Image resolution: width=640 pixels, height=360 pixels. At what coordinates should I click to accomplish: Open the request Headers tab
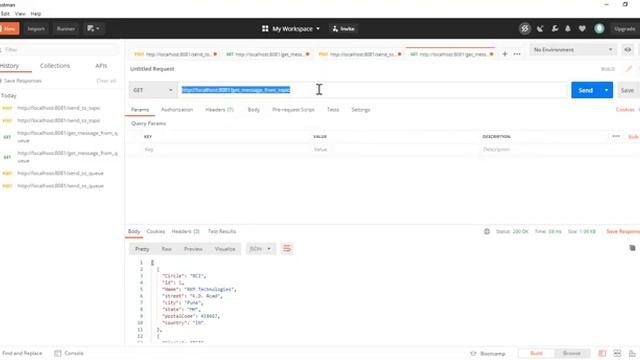pyautogui.click(x=219, y=110)
